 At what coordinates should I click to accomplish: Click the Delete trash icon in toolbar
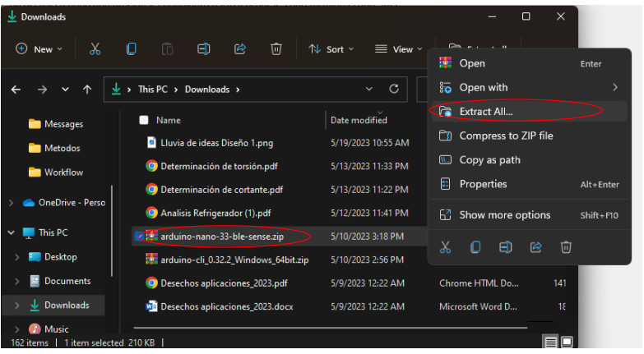click(276, 49)
